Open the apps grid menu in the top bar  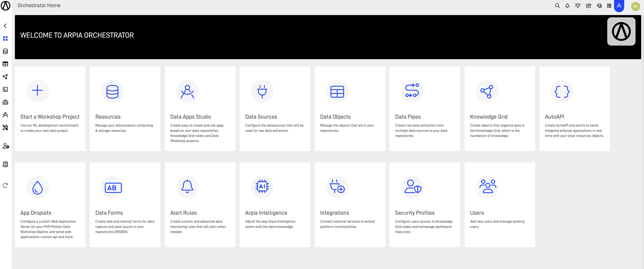click(609, 5)
